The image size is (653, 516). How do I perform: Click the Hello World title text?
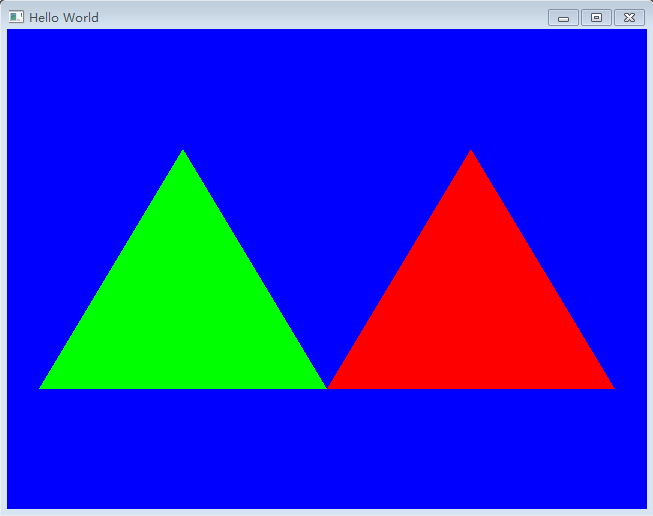[x=64, y=17]
